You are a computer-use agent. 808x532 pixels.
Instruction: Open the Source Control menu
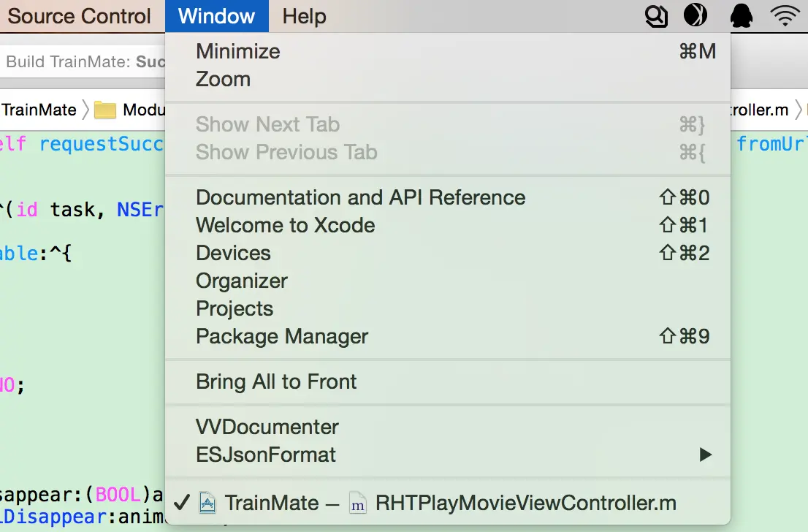[79, 16]
